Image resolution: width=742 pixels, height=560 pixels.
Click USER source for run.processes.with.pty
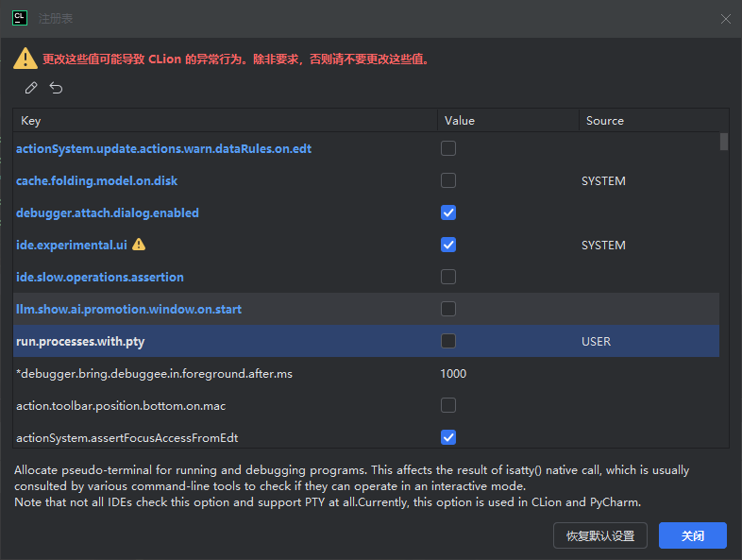tap(596, 341)
